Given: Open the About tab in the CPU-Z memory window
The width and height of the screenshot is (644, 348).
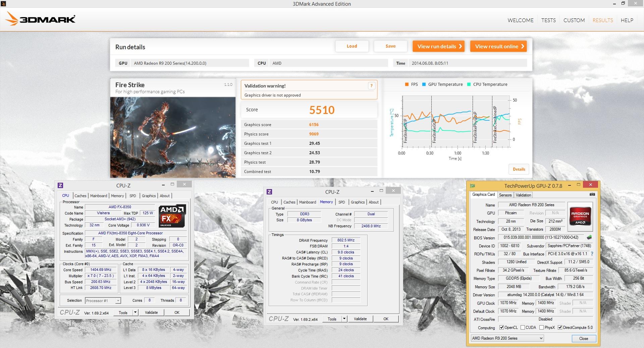Looking at the screenshot, I should tap(374, 202).
